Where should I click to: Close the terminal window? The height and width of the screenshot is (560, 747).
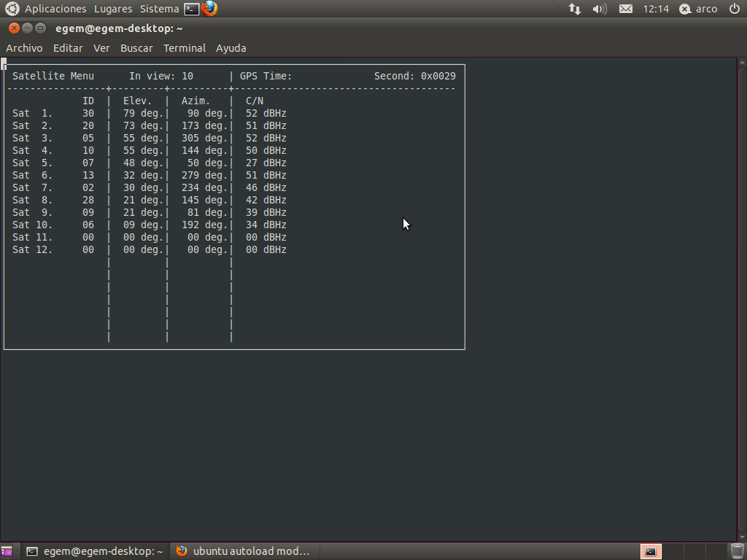click(14, 28)
